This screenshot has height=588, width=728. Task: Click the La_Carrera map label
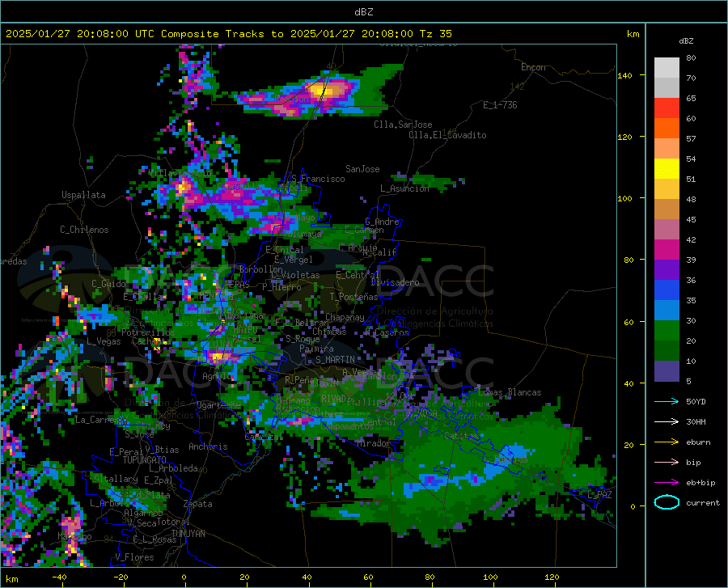tap(100, 420)
